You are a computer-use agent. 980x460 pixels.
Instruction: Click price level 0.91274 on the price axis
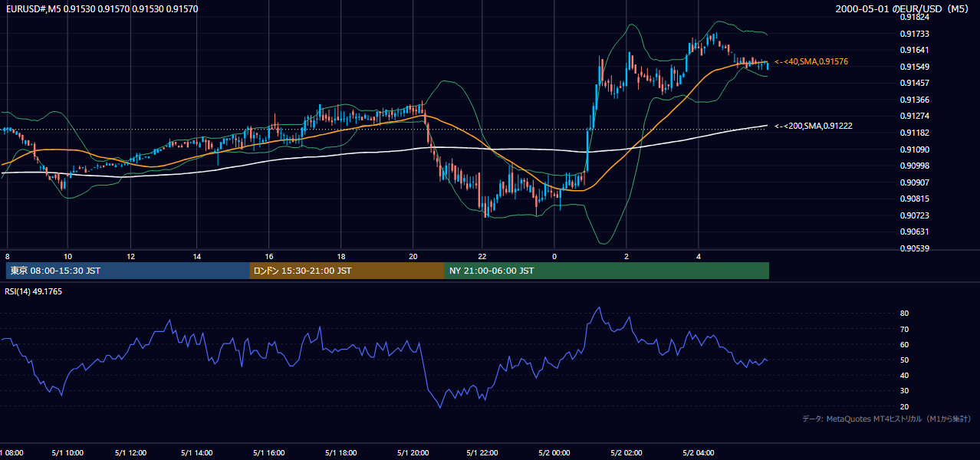[x=914, y=116]
